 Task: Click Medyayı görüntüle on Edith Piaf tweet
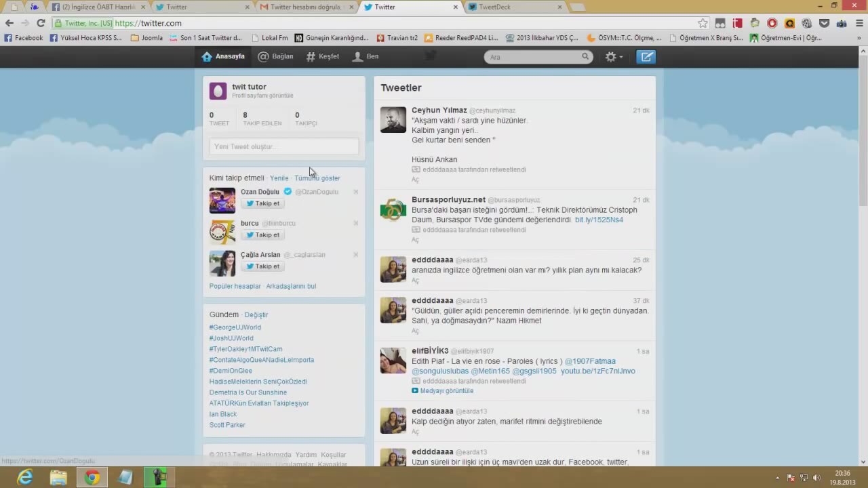443,391
